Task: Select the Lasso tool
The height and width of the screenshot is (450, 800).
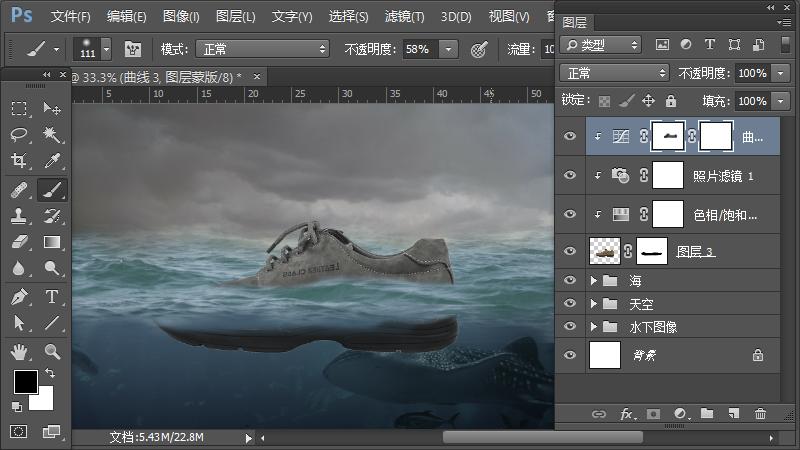Action: coord(19,134)
